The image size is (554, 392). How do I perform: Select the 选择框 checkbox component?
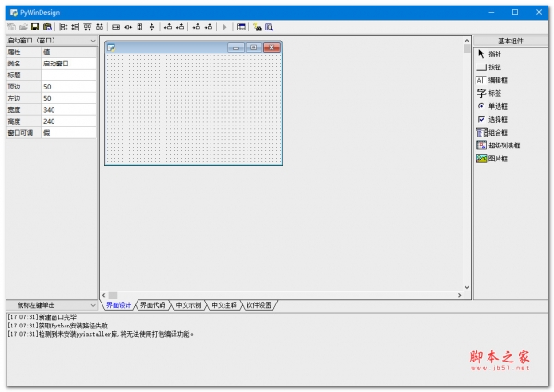click(492, 119)
